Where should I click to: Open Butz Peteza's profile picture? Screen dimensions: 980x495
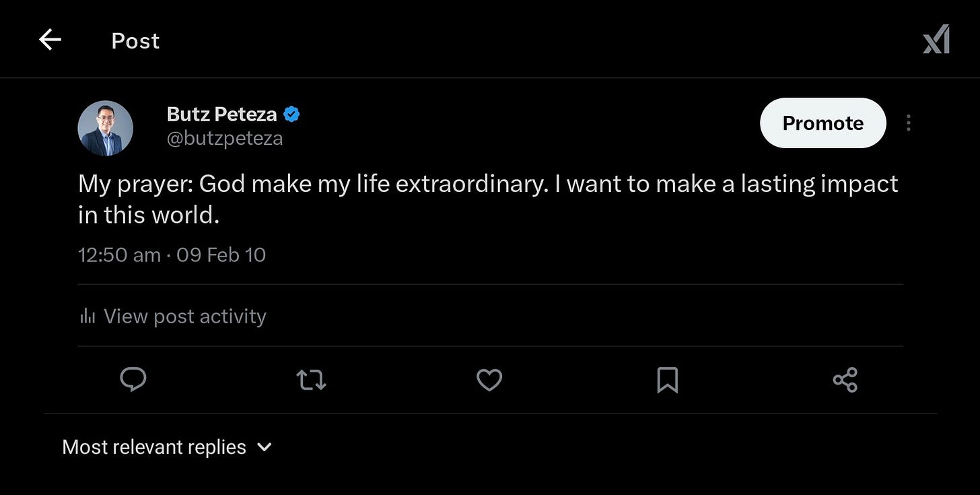point(106,128)
